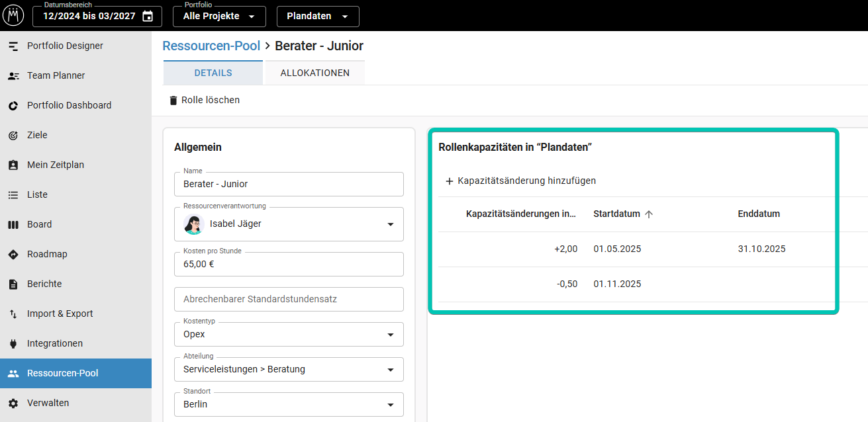Click the -0,50 capacity change value

click(x=567, y=284)
